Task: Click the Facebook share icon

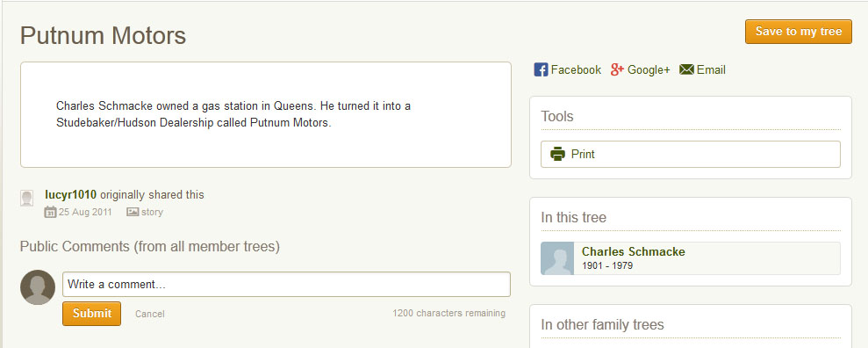Action: click(x=541, y=69)
